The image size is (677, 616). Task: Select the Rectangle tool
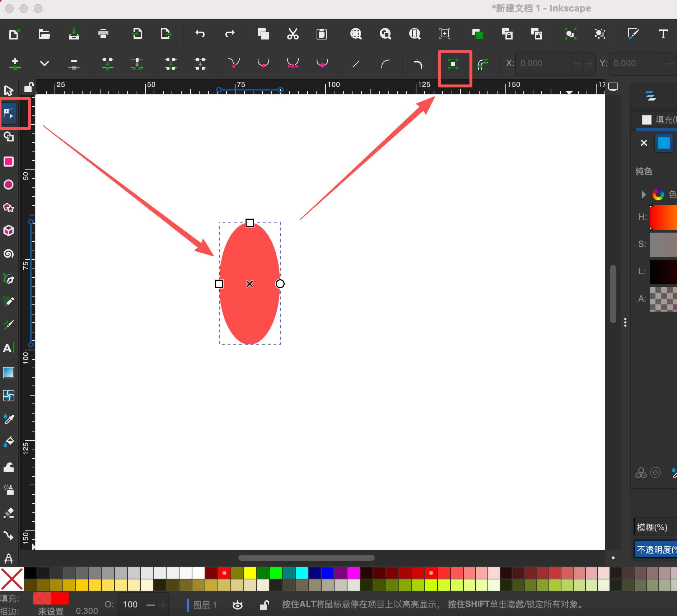pyautogui.click(x=9, y=162)
